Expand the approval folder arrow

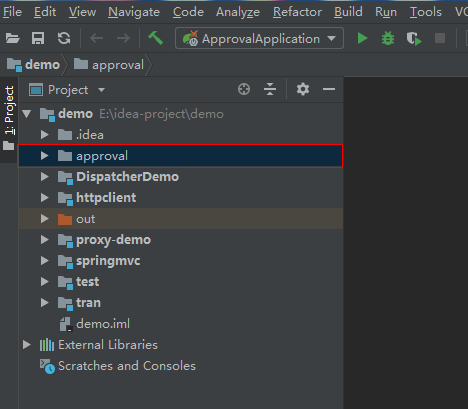tap(44, 156)
